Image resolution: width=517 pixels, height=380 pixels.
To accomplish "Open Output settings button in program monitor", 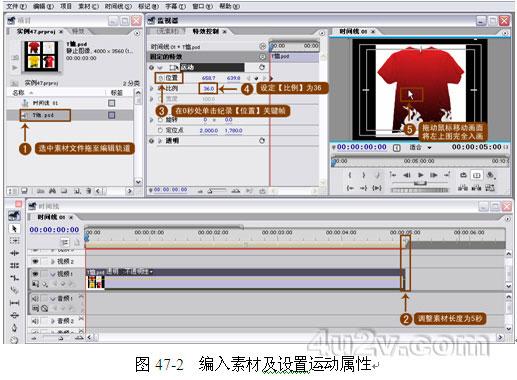I will 490,175.
